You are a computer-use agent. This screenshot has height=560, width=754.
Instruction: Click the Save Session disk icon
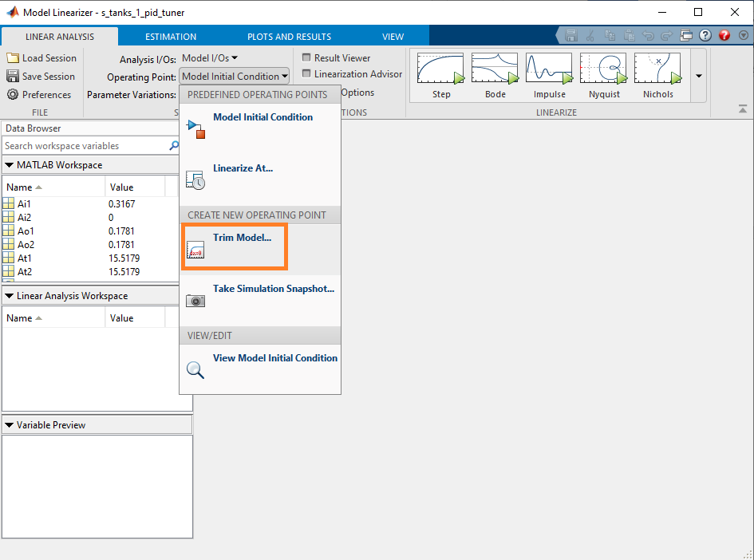(x=13, y=77)
